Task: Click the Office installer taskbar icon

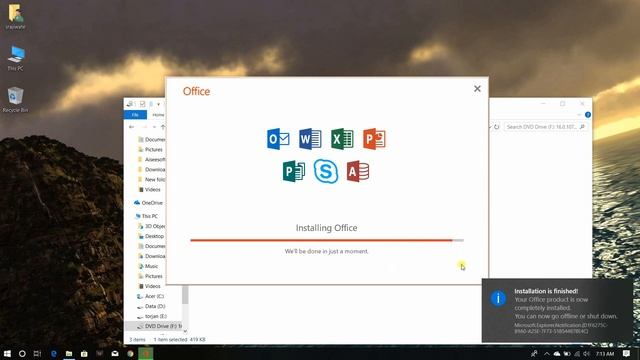Action: [146, 353]
